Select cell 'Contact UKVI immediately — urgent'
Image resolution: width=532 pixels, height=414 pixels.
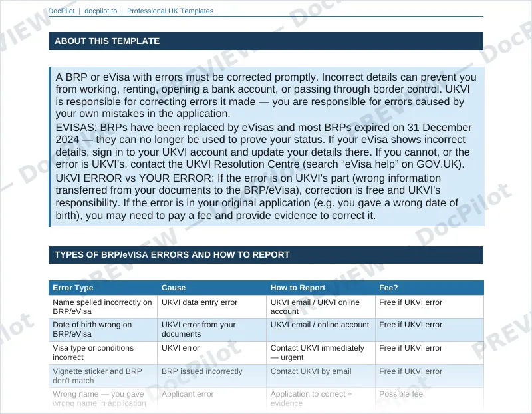tap(321, 353)
